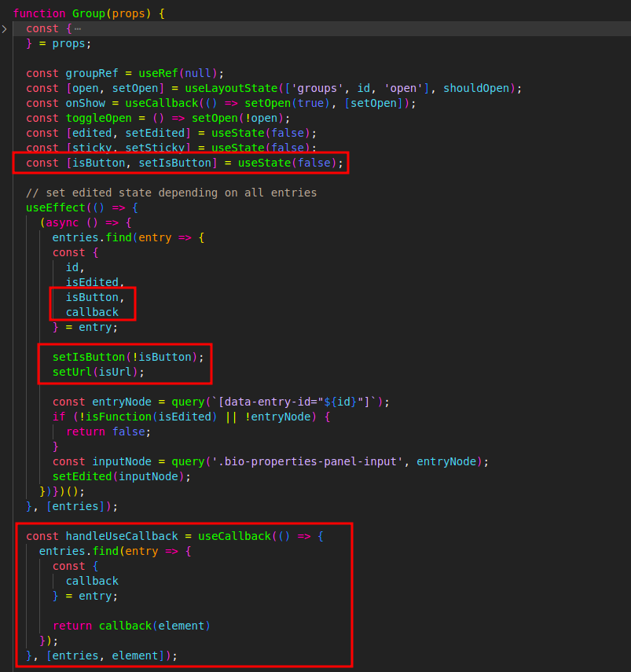Image resolution: width=631 pixels, height=672 pixels.
Task: Click 'entryNode' constant declaration
Action: [x=122, y=402]
